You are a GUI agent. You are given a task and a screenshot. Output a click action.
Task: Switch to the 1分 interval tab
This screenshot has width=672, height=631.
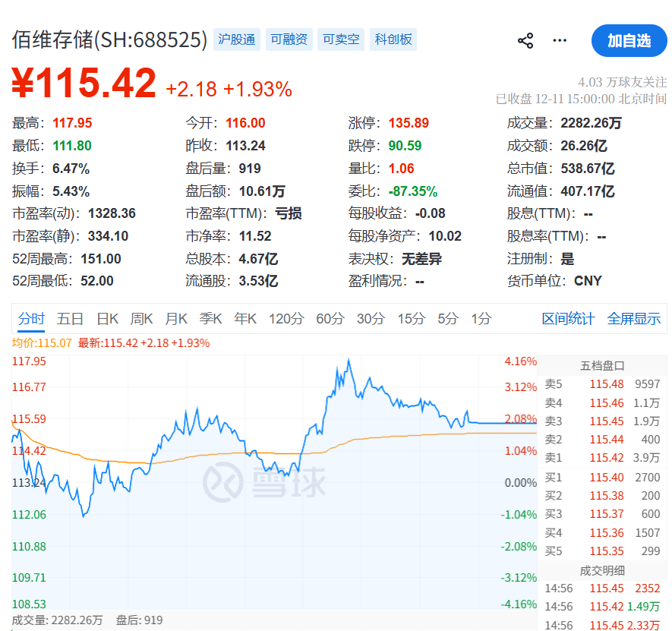(481, 319)
